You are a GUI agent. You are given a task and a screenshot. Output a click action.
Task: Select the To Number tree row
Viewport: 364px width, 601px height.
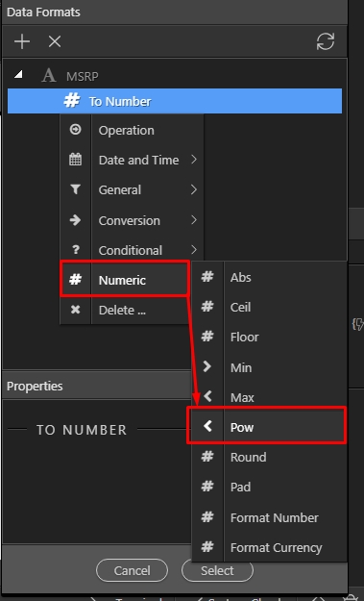[175, 101]
